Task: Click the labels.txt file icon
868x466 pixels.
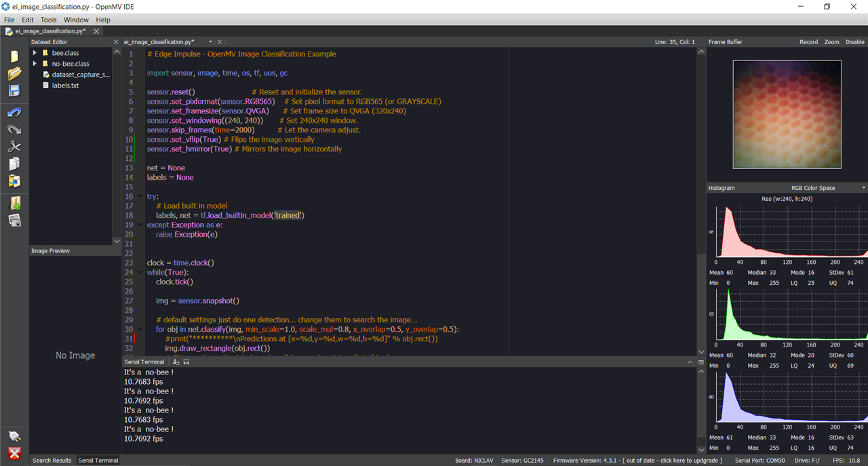Action: coord(45,85)
